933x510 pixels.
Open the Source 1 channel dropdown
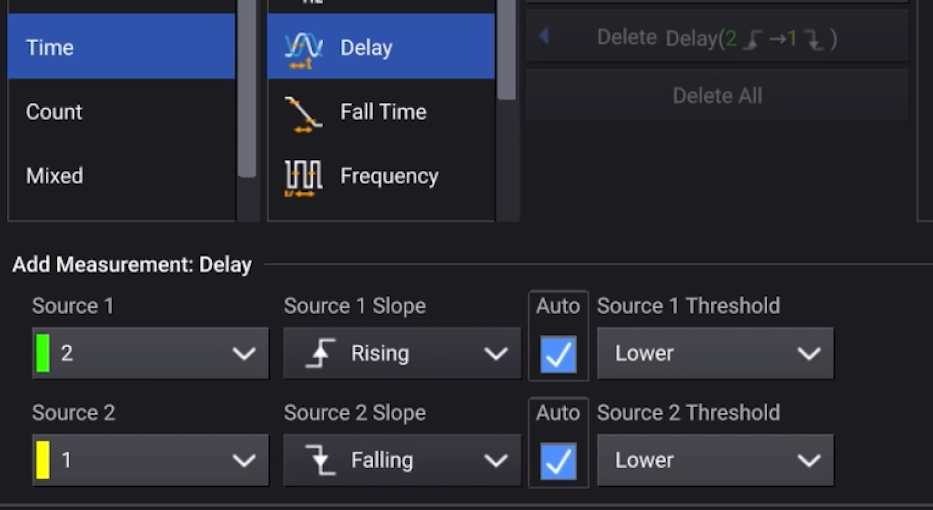coord(151,353)
